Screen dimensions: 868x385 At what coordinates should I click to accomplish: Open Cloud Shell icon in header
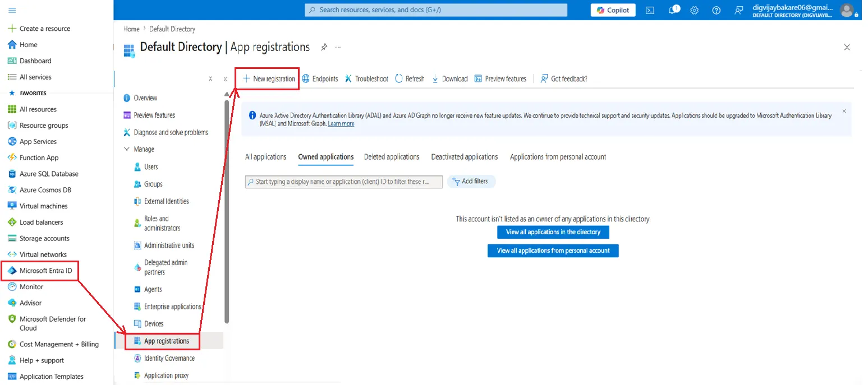(x=650, y=10)
